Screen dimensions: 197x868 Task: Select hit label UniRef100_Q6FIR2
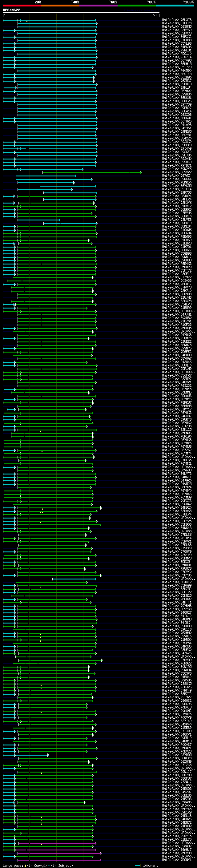click(x=177, y=592)
